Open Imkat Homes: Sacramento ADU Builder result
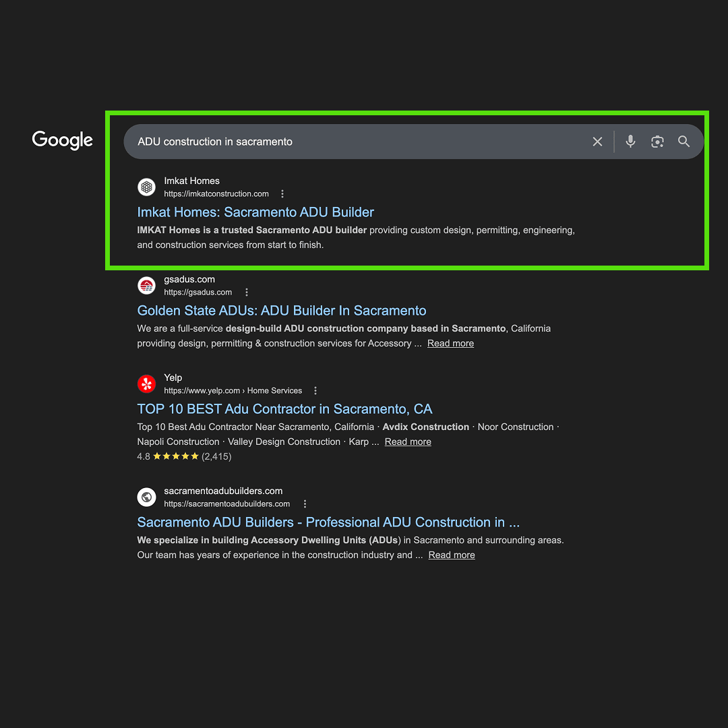 click(x=255, y=212)
